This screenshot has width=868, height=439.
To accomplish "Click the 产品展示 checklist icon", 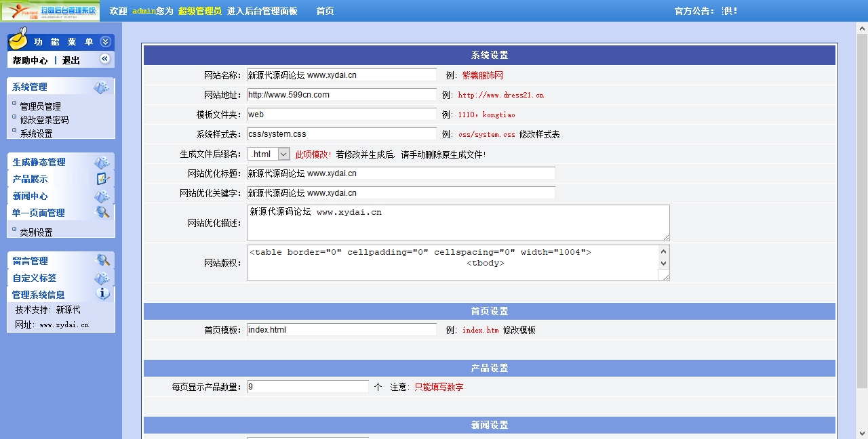I will pos(102,179).
